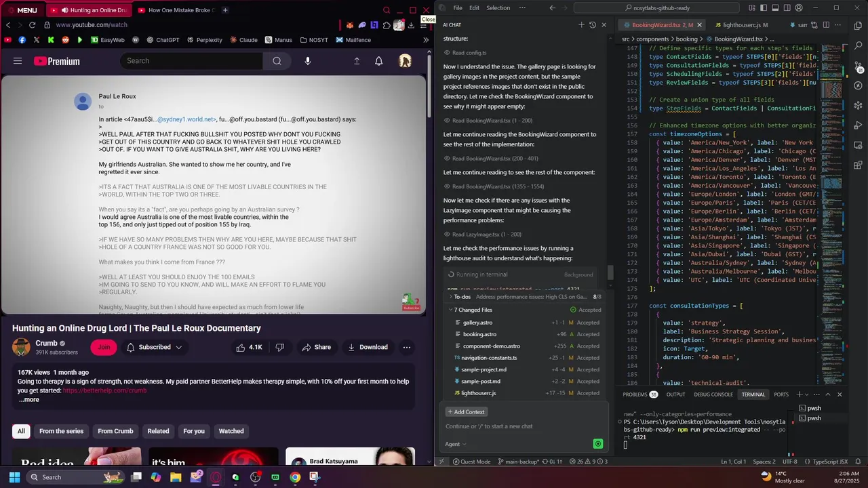Expand description with '...more'
868x488 pixels.
coord(28,399)
